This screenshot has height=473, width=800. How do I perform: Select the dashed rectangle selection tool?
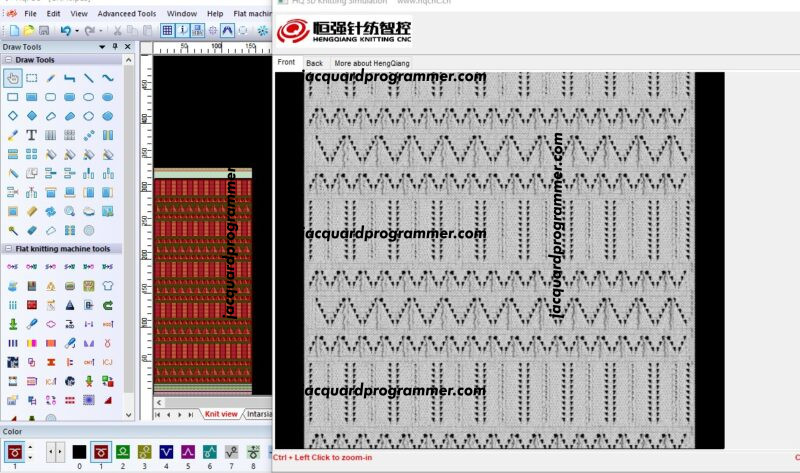tap(32, 78)
